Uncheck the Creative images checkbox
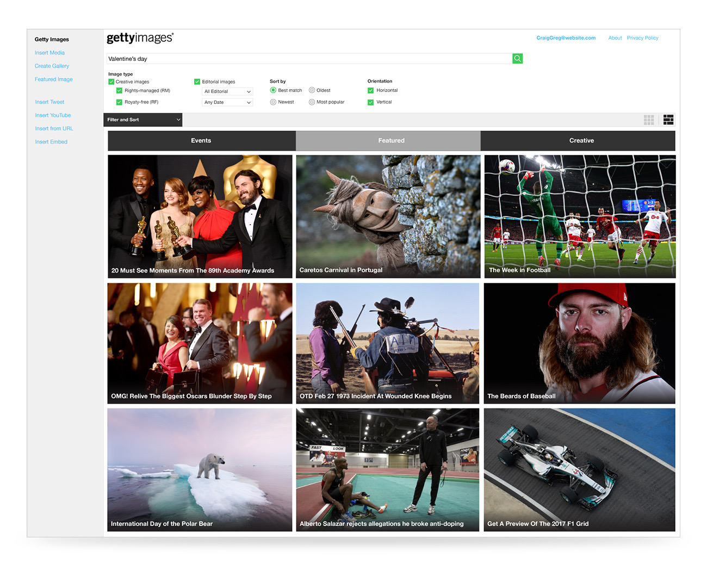Viewport: 707px width, 588px height. [111, 82]
